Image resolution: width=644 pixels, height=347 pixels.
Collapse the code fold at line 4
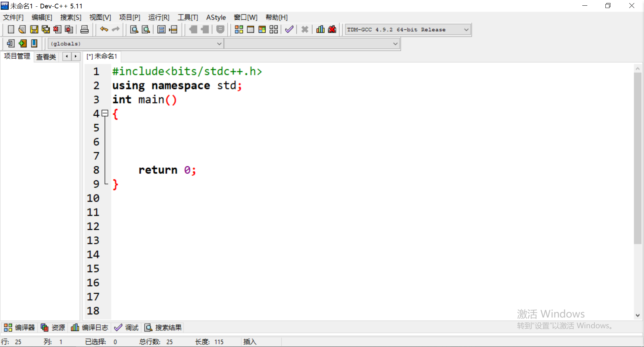coord(105,113)
